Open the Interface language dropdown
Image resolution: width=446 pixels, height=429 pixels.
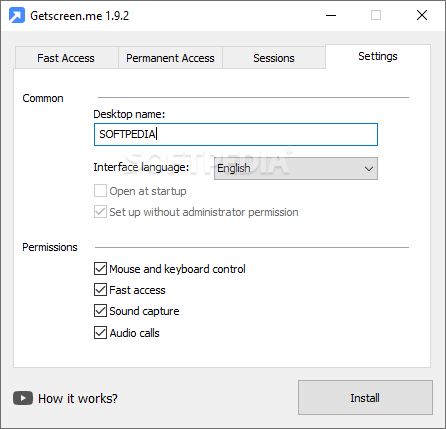tap(296, 168)
